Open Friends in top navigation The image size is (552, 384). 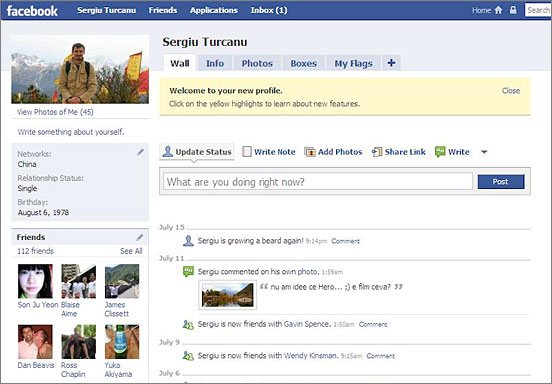(163, 10)
